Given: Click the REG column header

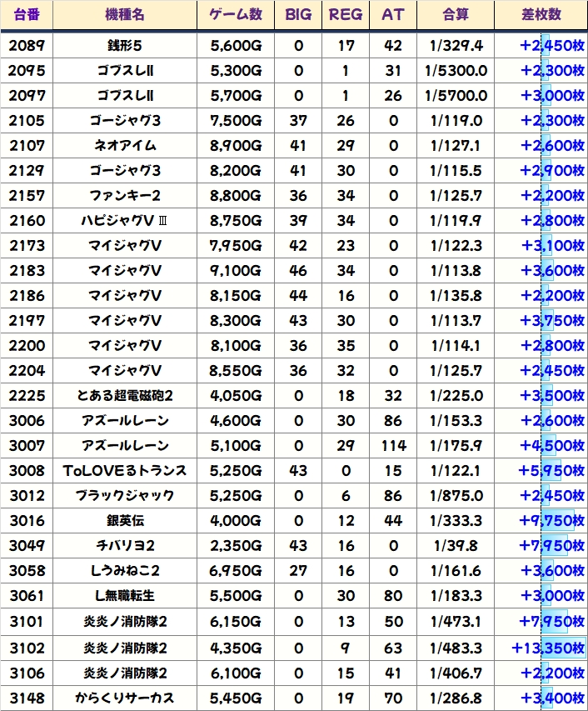Looking at the screenshot, I should click(346, 15).
